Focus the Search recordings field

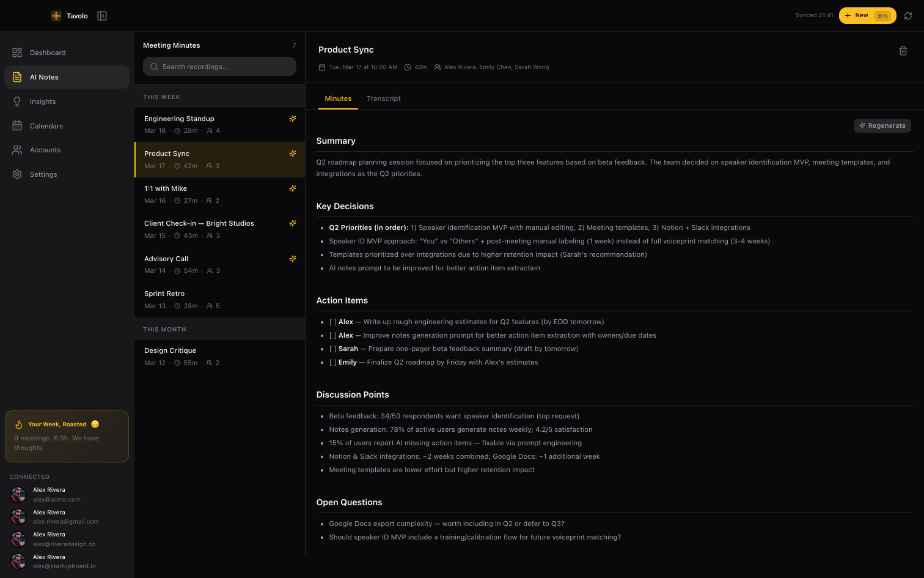[x=220, y=67]
